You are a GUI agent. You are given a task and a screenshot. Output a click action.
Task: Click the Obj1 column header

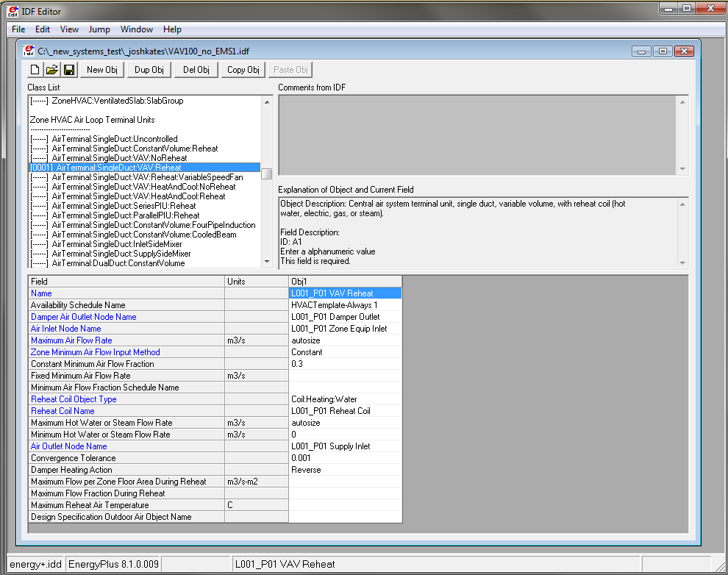345,281
